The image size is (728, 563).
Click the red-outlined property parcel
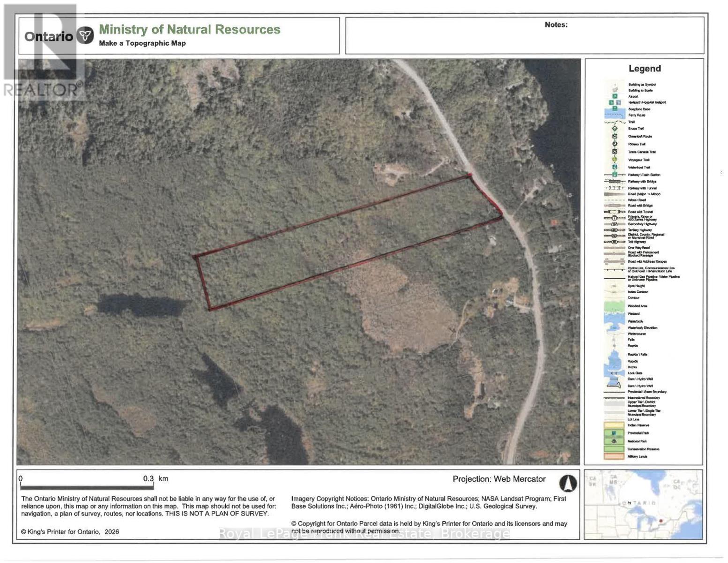pyautogui.click(x=348, y=243)
